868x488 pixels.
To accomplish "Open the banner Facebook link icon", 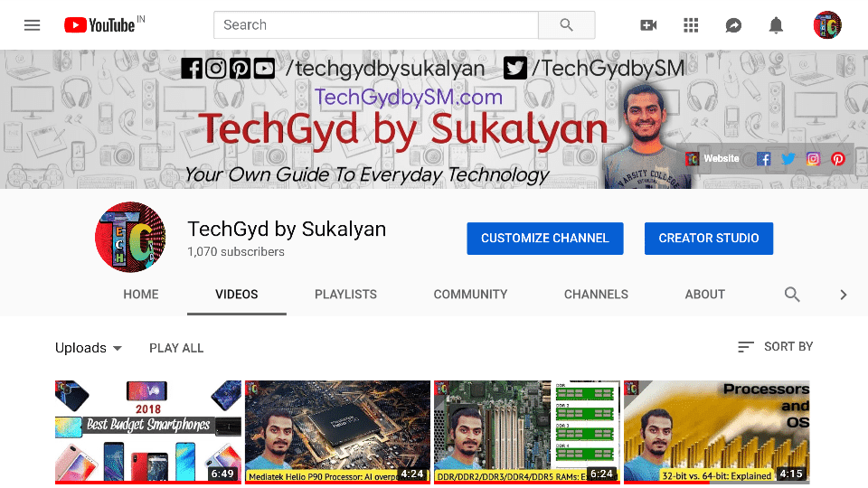I will click(x=764, y=159).
